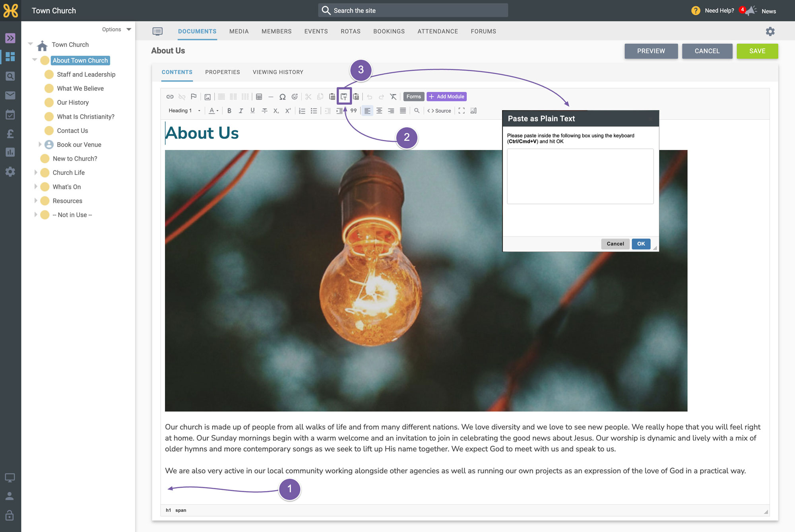Maximize the editor to fullscreen
This screenshot has height=532, width=795.
461,111
